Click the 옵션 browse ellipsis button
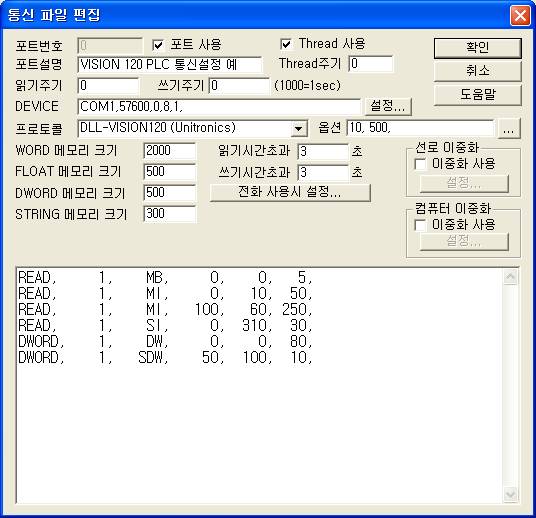The image size is (536, 518). pyautogui.click(x=509, y=129)
